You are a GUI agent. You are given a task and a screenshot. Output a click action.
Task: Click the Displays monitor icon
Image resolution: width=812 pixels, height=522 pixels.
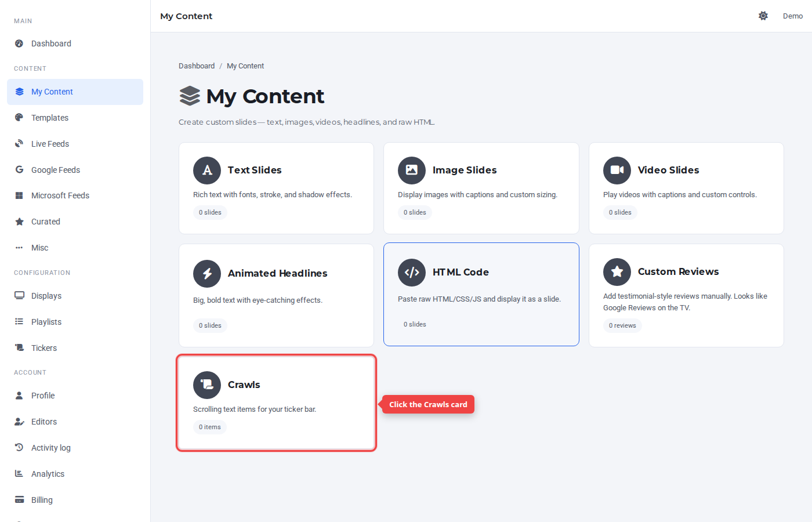click(x=19, y=295)
